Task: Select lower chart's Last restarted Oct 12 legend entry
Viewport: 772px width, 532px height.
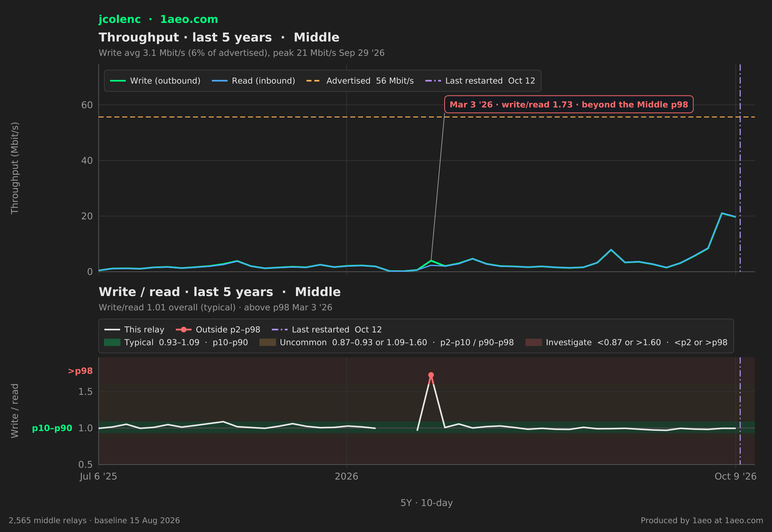Action: [x=327, y=330]
